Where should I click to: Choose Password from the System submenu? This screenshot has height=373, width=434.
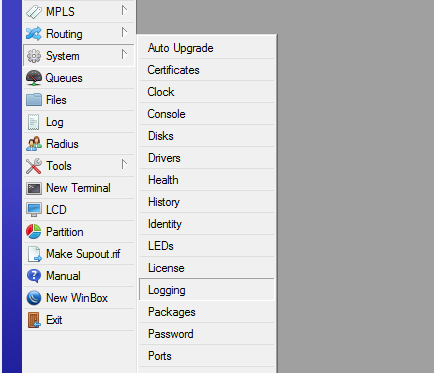click(x=207, y=334)
